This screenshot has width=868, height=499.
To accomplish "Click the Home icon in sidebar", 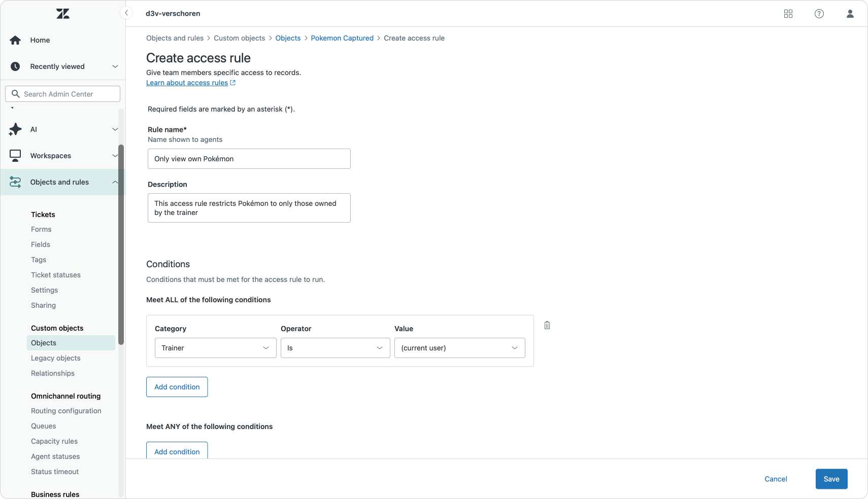I will coord(15,40).
